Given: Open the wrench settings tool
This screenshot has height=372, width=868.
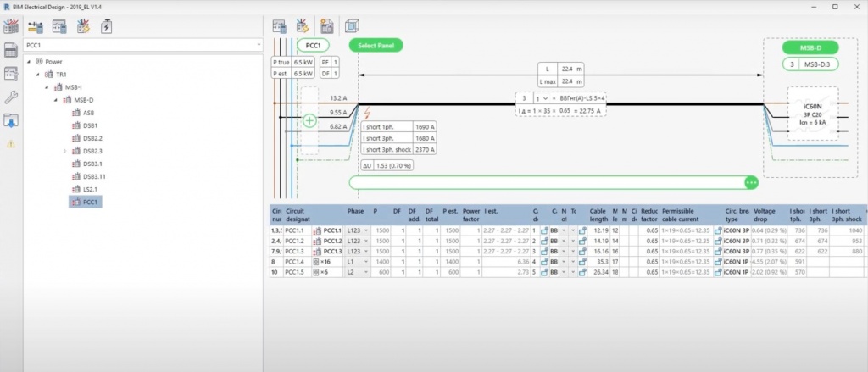Looking at the screenshot, I should (x=11, y=98).
